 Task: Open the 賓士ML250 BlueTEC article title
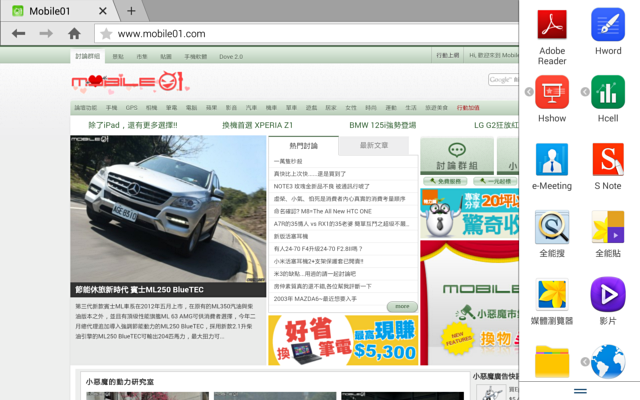139,290
